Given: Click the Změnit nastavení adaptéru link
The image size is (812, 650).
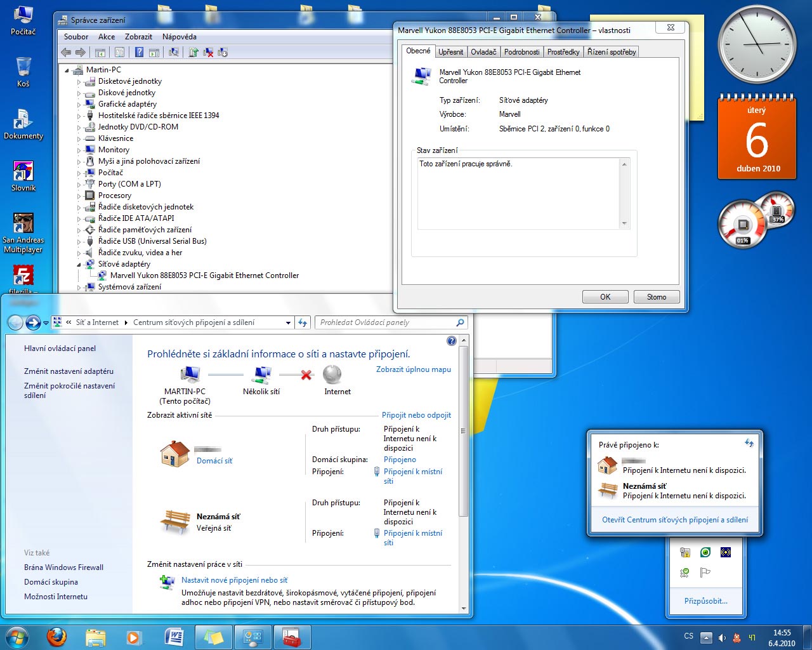Looking at the screenshot, I should point(69,371).
